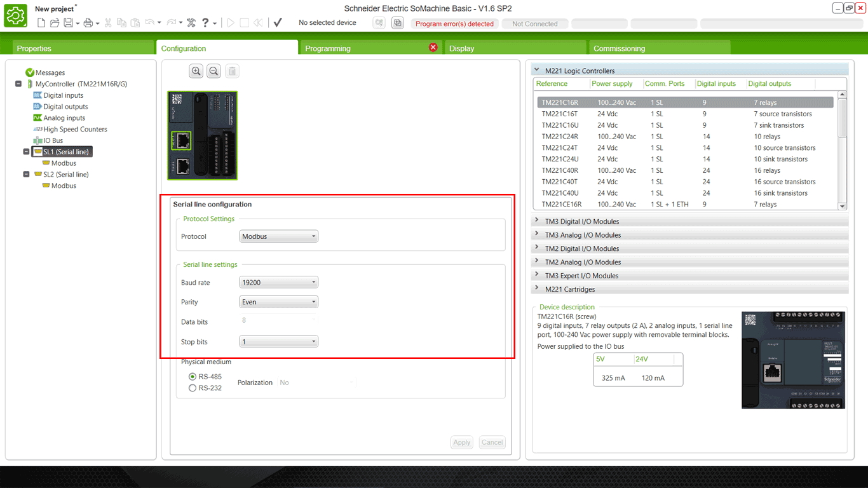Zoom in on the controller view
Screen dimensions: 868x488
pos(196,71)
